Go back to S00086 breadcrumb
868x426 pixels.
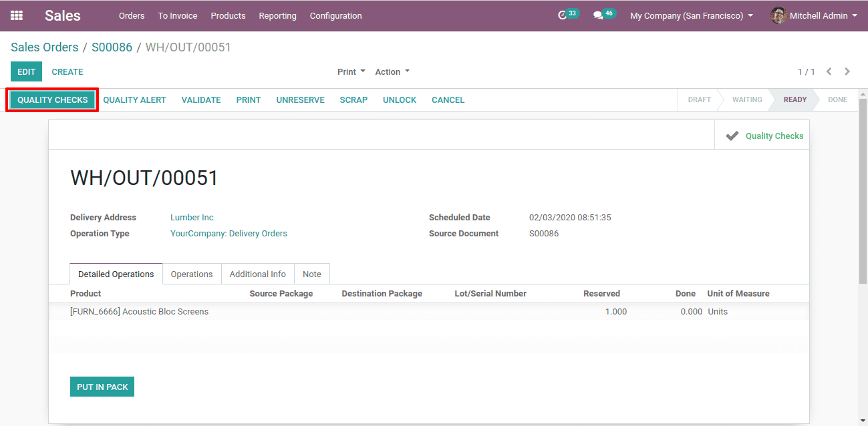coord(112,47)
